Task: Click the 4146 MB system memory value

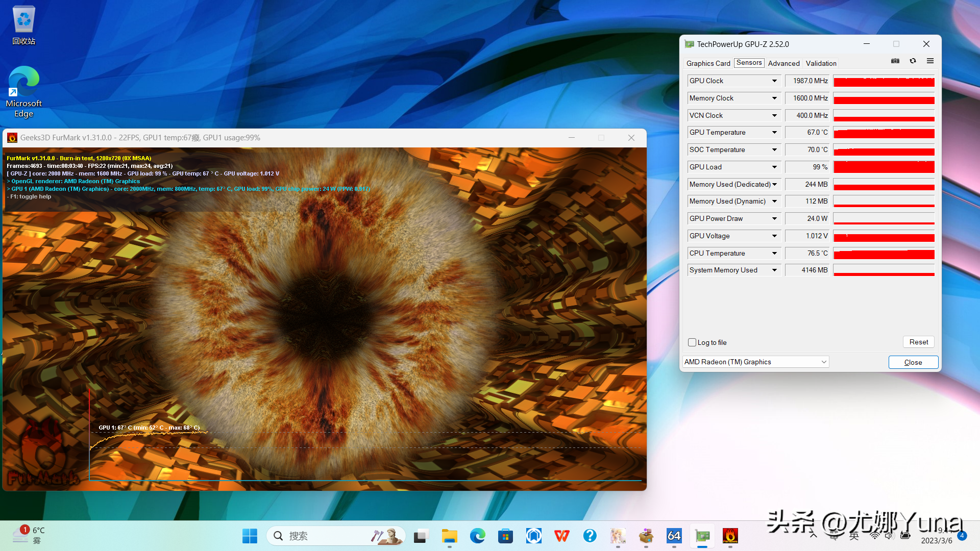Action: [808, 270]
